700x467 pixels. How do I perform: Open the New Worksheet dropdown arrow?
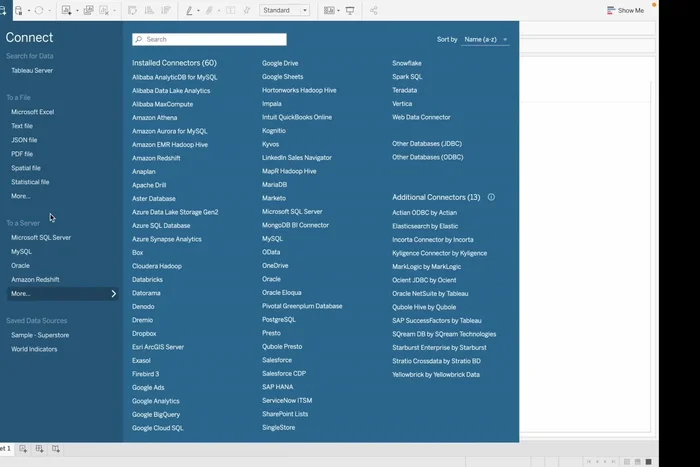[77, 10]
